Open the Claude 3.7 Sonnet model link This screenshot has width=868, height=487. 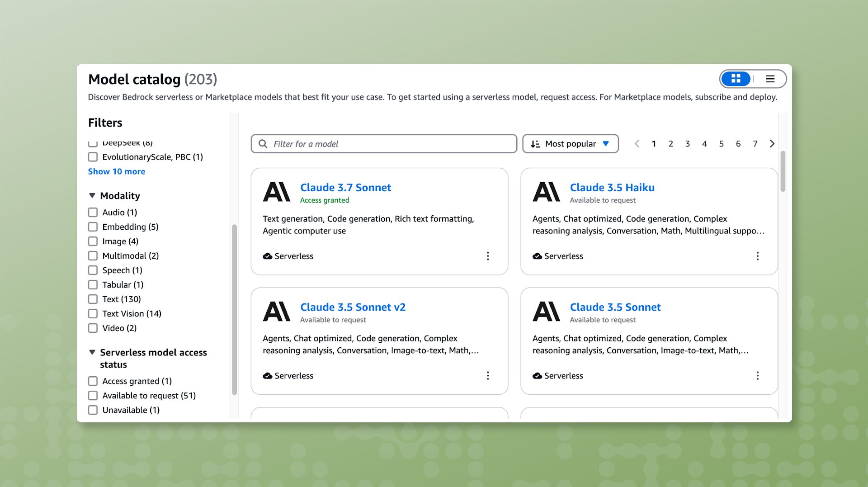point(345,187)
